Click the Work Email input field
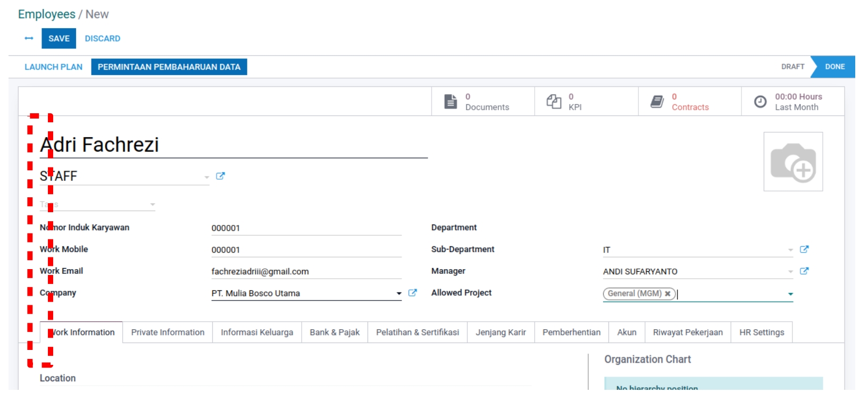 coord(306,272)
